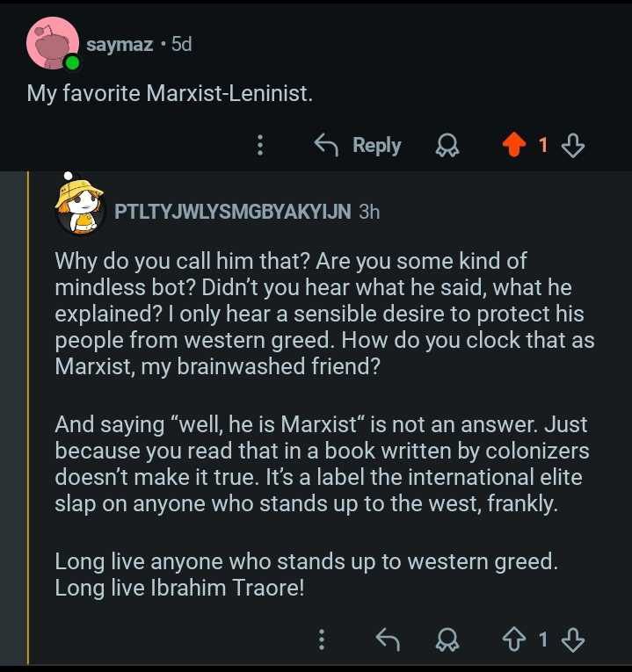Click the 5d timestamp on saymaz's comment

pyautogui.click(x=181, y=44)
